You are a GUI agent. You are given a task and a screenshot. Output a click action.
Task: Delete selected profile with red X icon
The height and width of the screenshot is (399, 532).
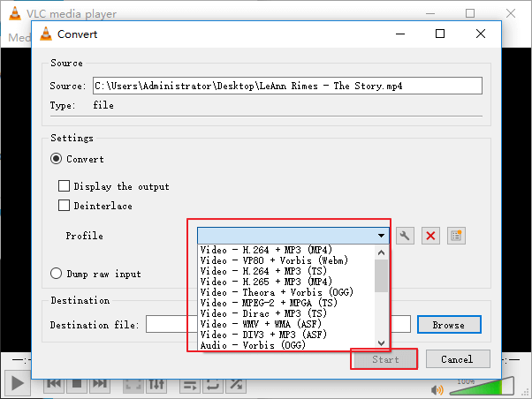click(430, 236)
